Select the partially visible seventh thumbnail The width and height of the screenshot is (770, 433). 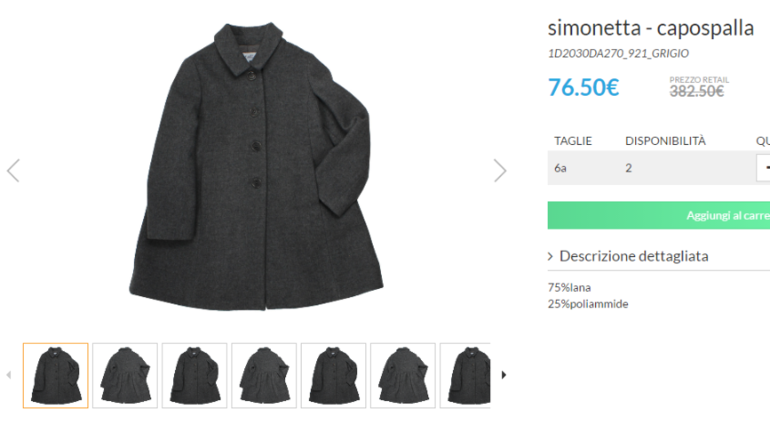pos(465,375)
